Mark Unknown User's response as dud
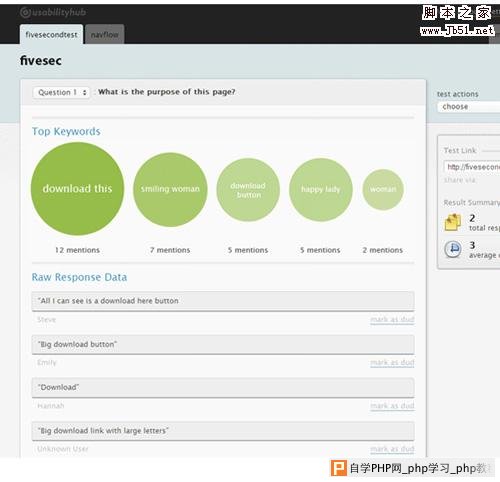The image size is (500, 482). (x=392, y=449)
